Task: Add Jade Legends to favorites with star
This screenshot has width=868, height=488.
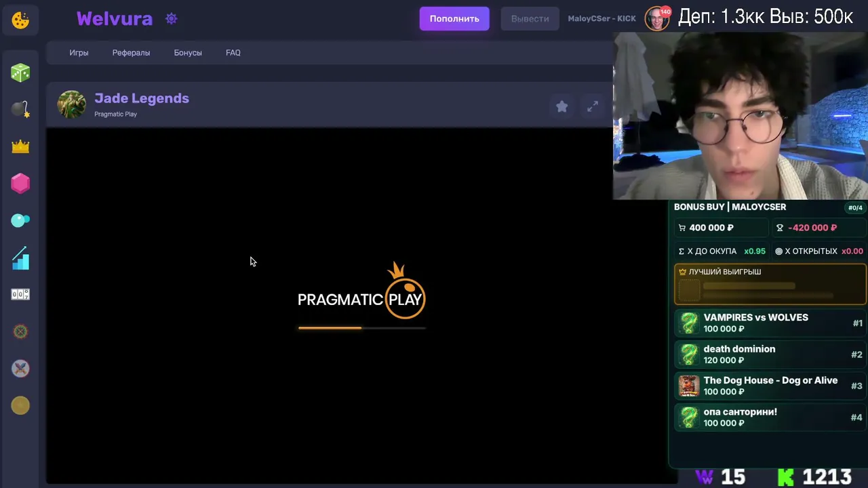Action: (562, 106)
